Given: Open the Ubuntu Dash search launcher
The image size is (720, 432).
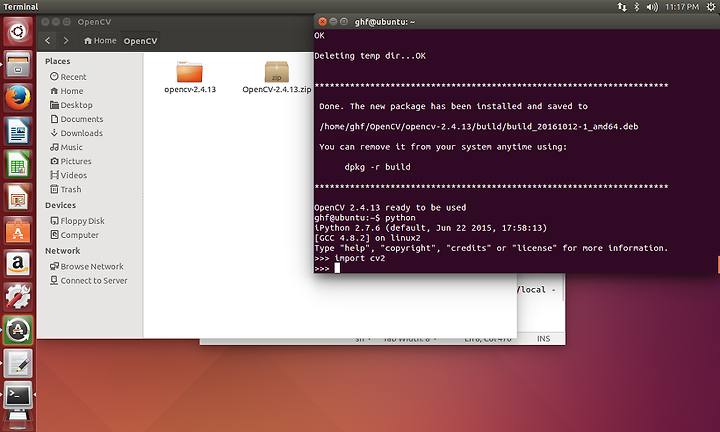Looking at the screenshot, I should (18, 32).
